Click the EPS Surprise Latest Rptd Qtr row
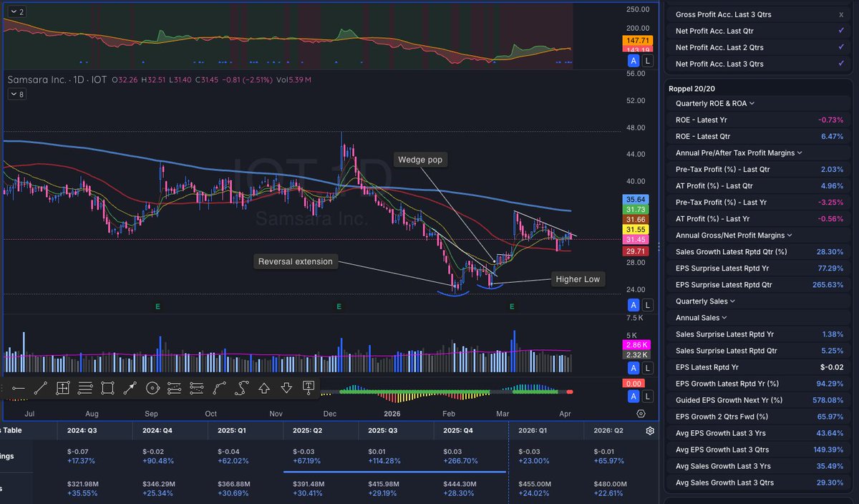 pyautogui.click(x=759, y=285)
